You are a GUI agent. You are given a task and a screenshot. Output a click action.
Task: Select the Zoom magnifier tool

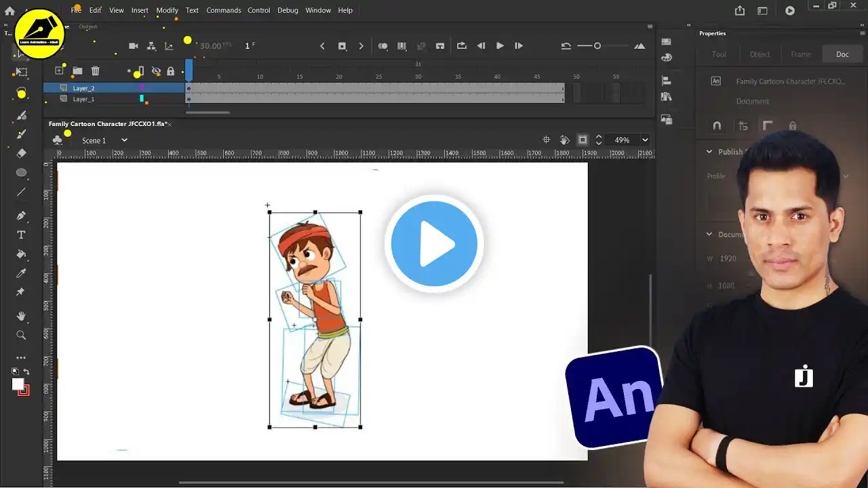pos(21,335)
